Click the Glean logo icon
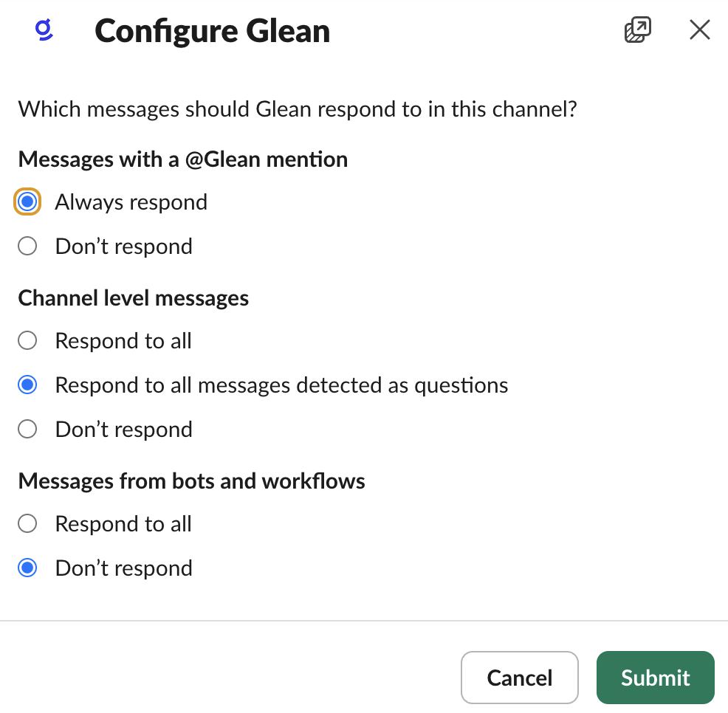This screenshot has width=728, height=713. point(44,30)
